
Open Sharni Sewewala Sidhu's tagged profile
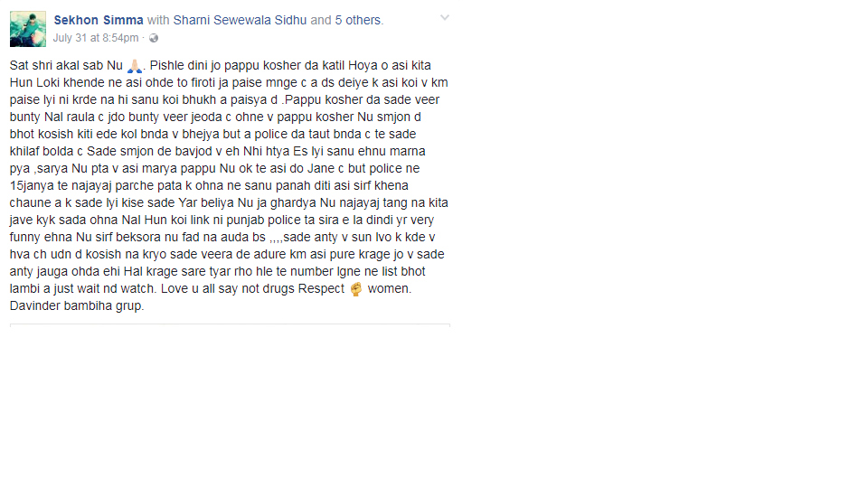tap(240, 21)
